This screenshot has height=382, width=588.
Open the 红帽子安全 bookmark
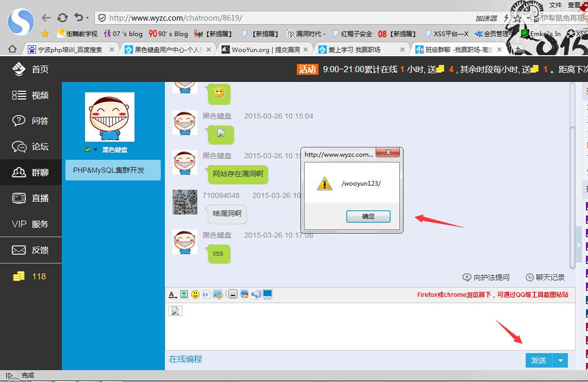pyautogui.click(x=352, y=34)
